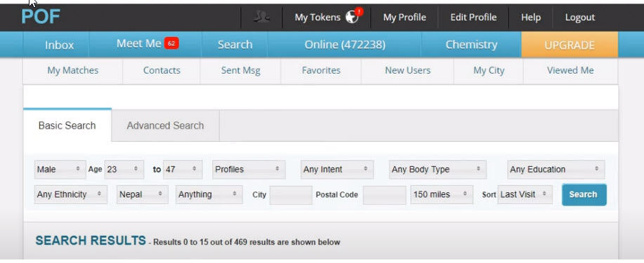
Task: Open the Any Education dropdown
Action: pos(556,170)
